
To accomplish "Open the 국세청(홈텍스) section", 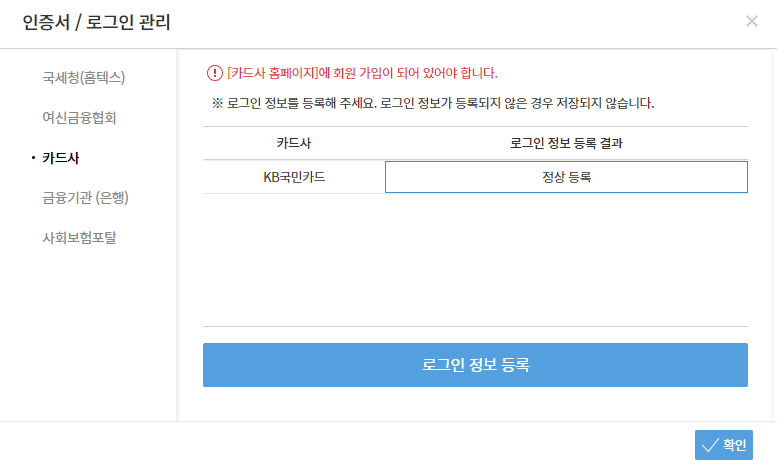I will [x=83, y=77].
